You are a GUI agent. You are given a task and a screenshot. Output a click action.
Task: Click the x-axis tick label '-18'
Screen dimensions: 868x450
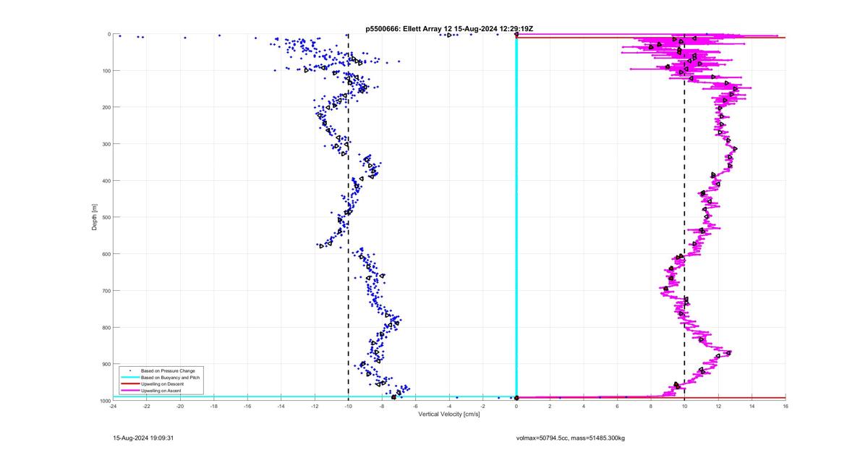coord(214,406)
